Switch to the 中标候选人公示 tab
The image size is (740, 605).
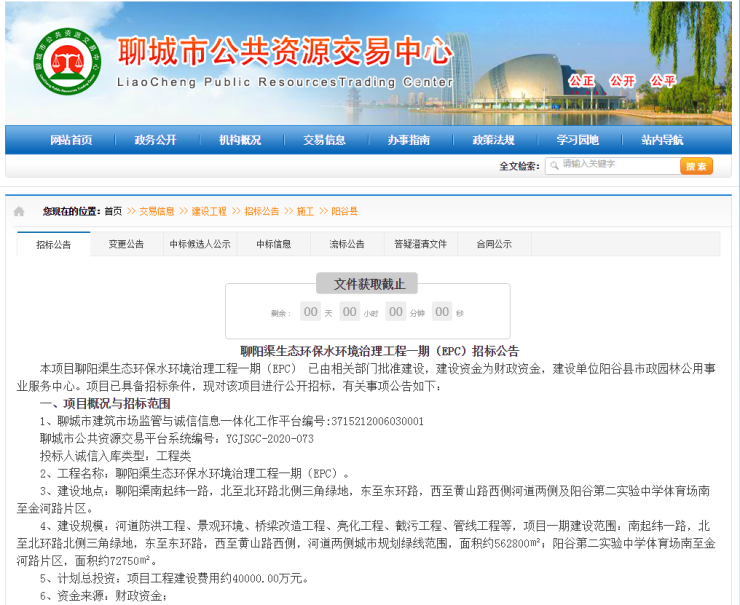tap(199, 244)
